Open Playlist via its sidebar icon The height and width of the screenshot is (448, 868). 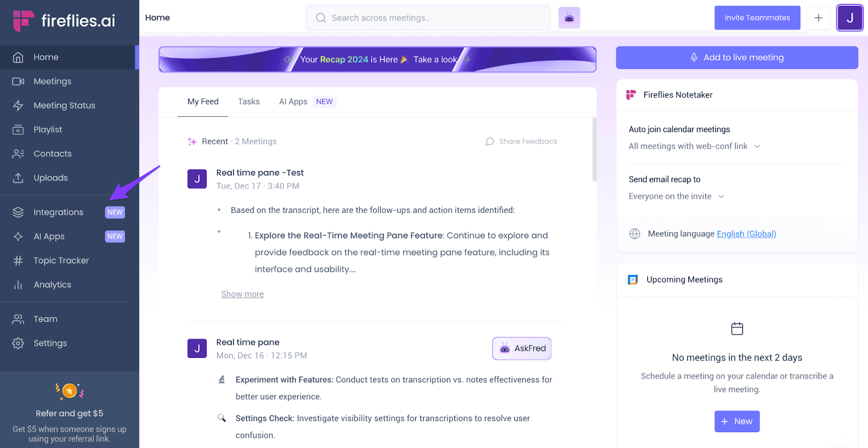(18, 130)
